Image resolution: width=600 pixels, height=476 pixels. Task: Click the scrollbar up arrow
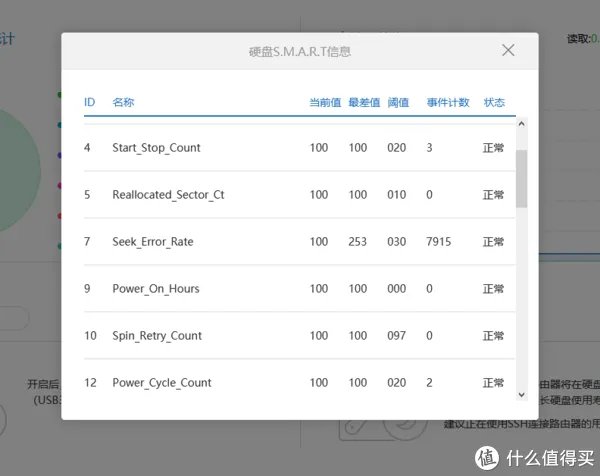pos(521,124)
